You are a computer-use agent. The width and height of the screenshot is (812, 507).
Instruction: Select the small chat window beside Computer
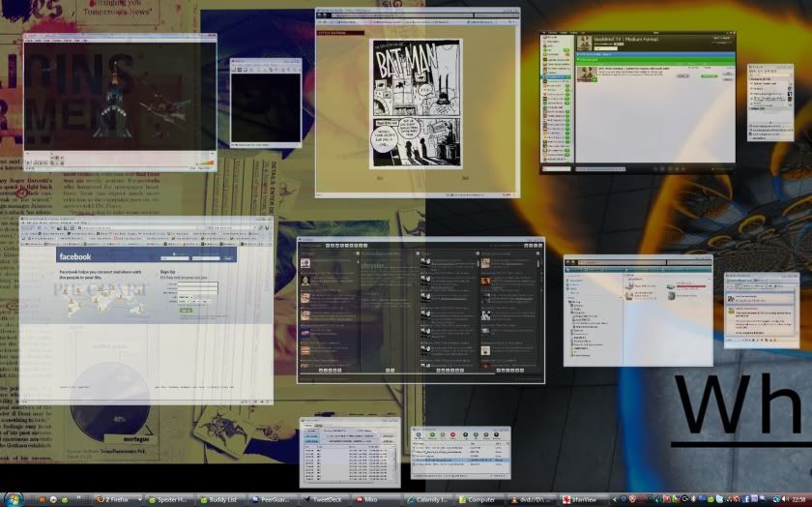[x=762, y=311]
